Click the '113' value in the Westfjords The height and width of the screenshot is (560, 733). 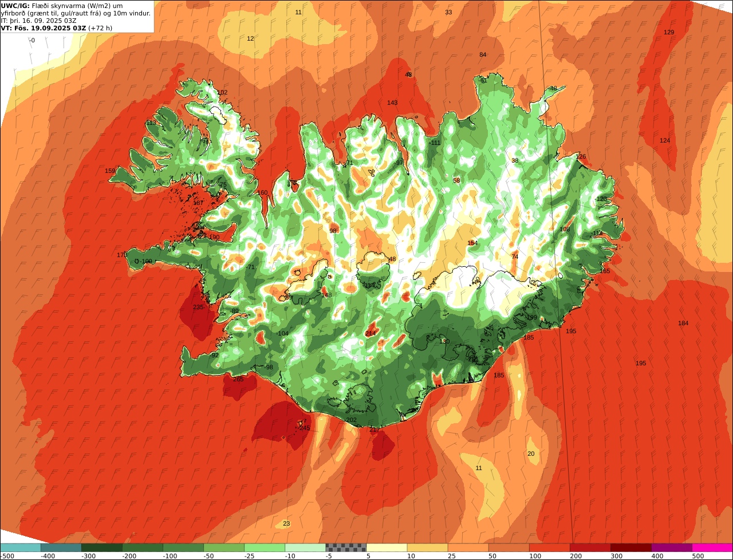(151, 123)
